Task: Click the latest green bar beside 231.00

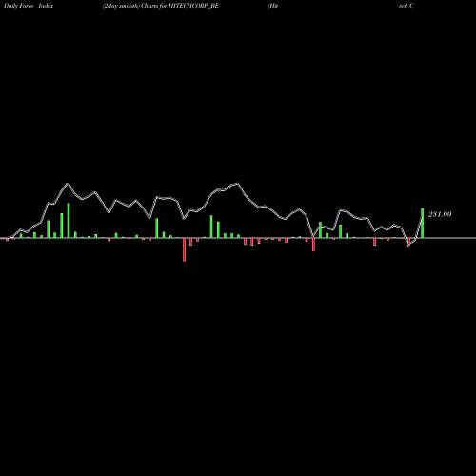Action: coord(422,223)
